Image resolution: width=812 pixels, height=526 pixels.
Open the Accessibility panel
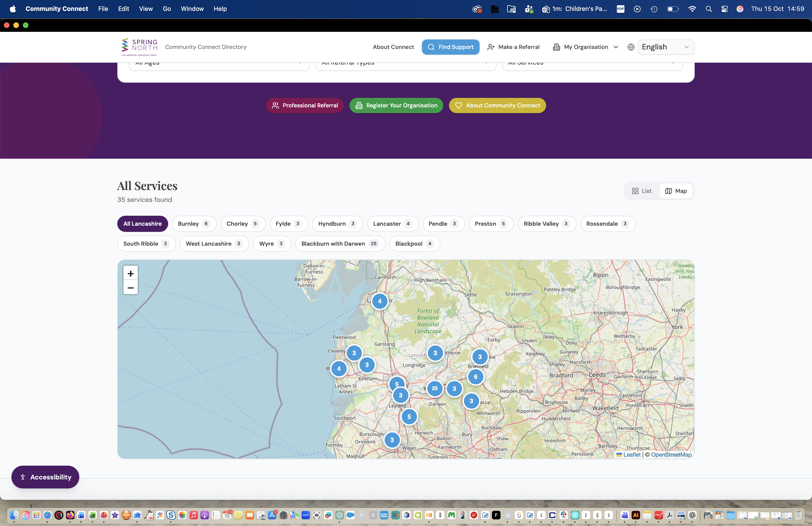[x=45, y=477]
